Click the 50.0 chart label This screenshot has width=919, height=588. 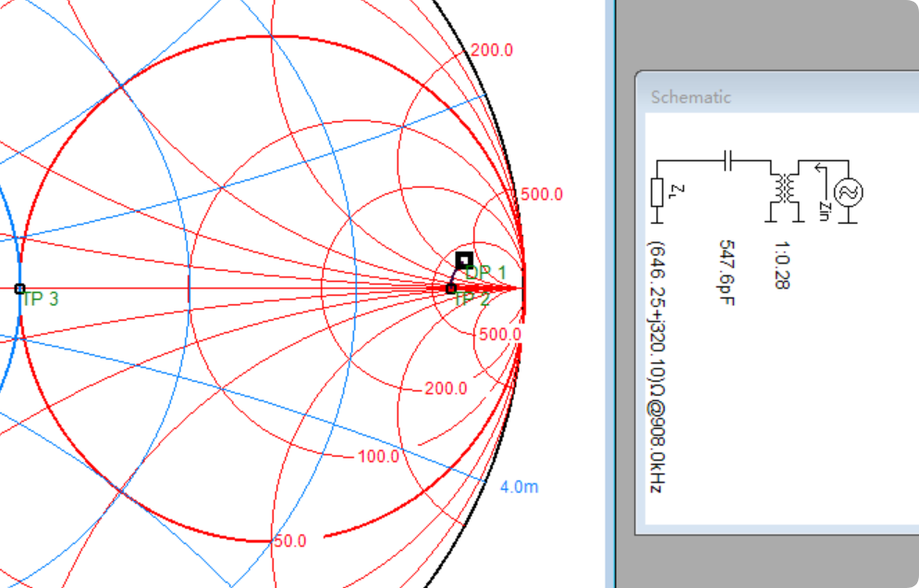pyautogui.click(x=289, y=541)
